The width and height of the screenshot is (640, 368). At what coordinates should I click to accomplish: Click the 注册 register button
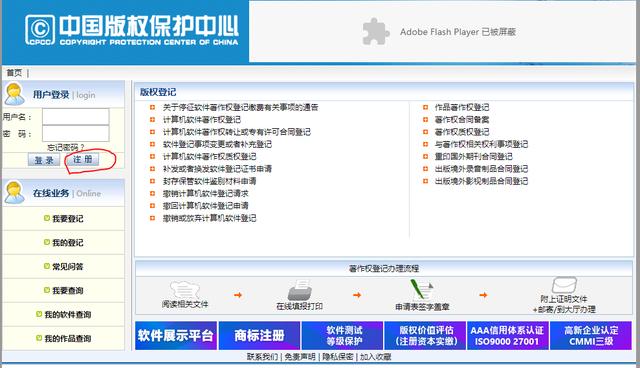click(x=83, y=160)
